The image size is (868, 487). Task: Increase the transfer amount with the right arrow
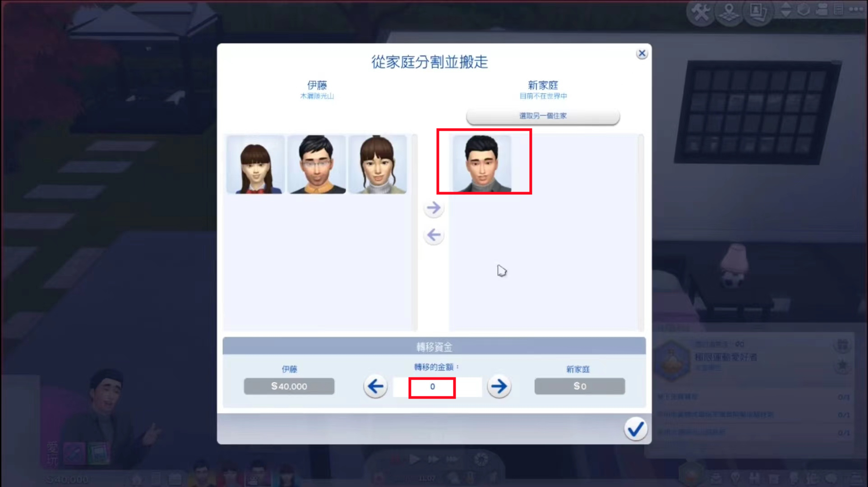tap(499, 386)
